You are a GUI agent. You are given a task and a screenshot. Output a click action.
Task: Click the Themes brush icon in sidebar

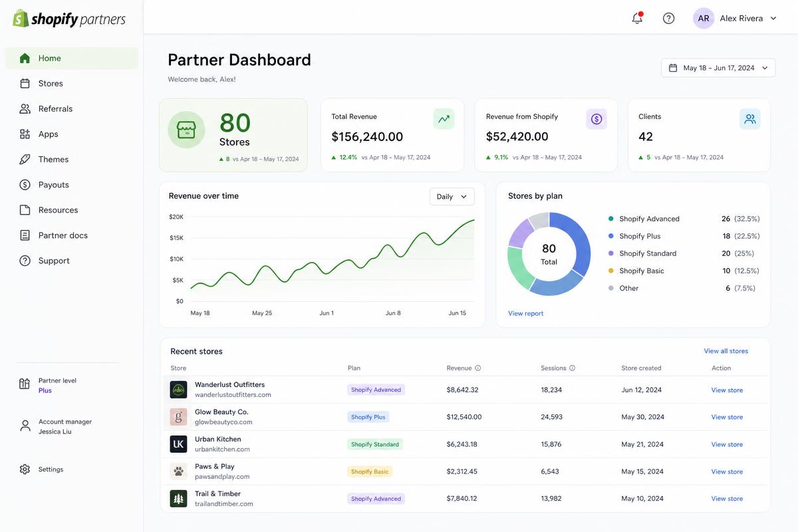[x=25, y=160]
